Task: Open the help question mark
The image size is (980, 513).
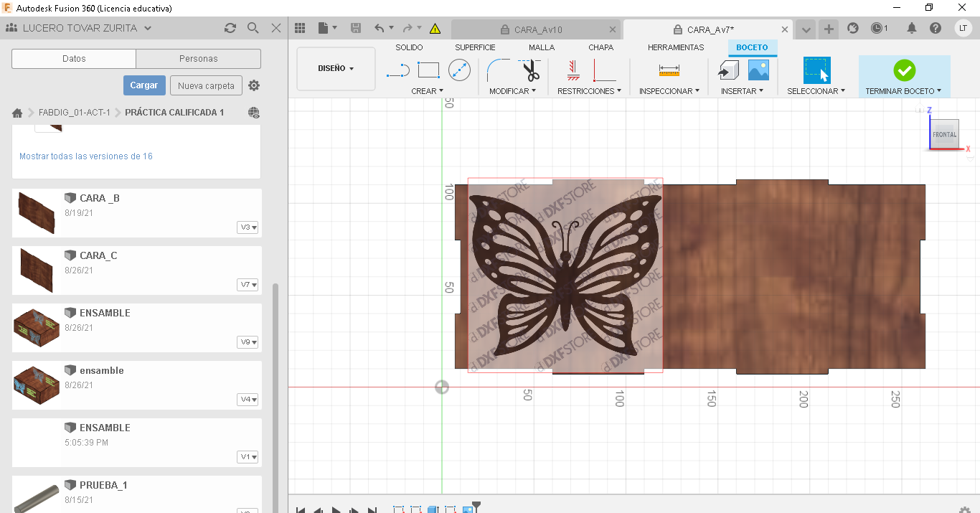Action: (x=936, y=28)
